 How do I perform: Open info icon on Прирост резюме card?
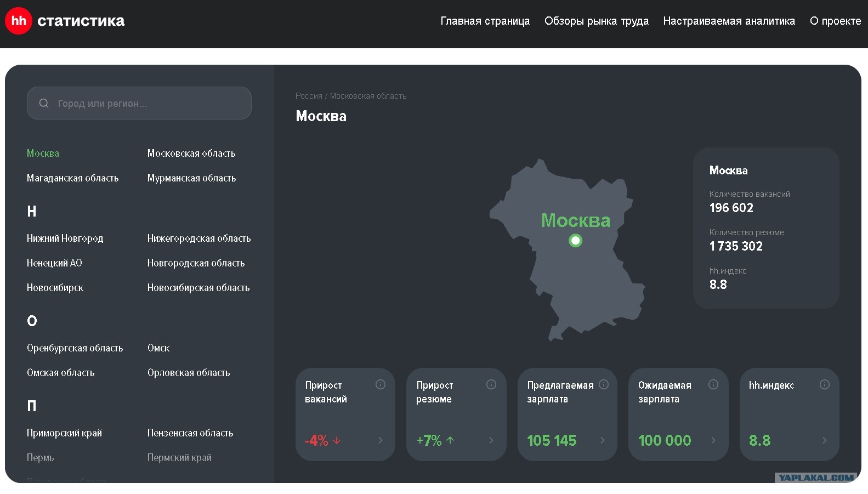pyautogui.click(x=491, y=384)
